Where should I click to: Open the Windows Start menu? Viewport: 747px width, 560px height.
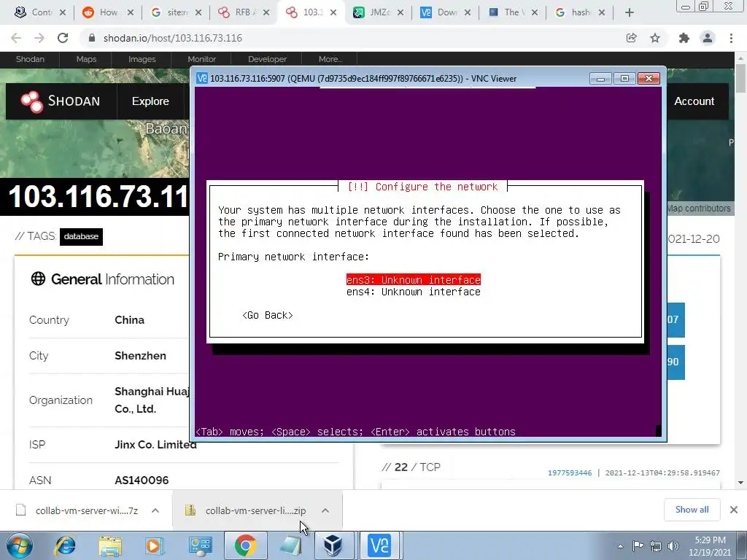19,545
